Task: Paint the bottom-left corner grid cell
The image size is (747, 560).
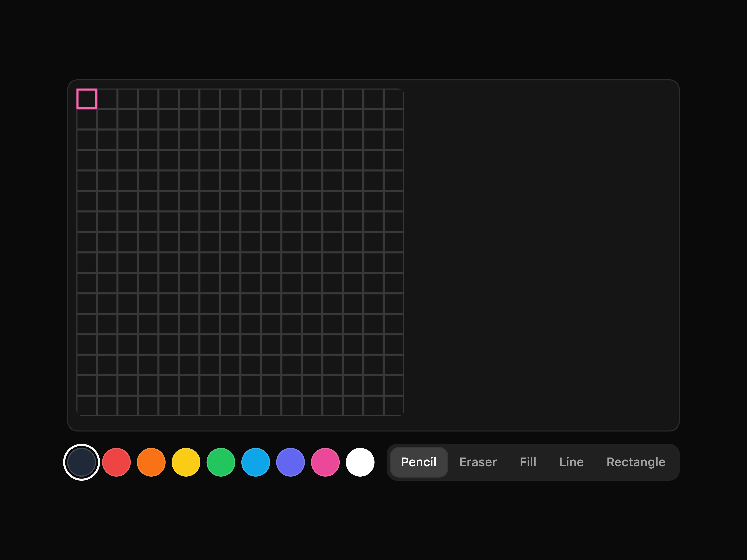Action: point(87,406)
